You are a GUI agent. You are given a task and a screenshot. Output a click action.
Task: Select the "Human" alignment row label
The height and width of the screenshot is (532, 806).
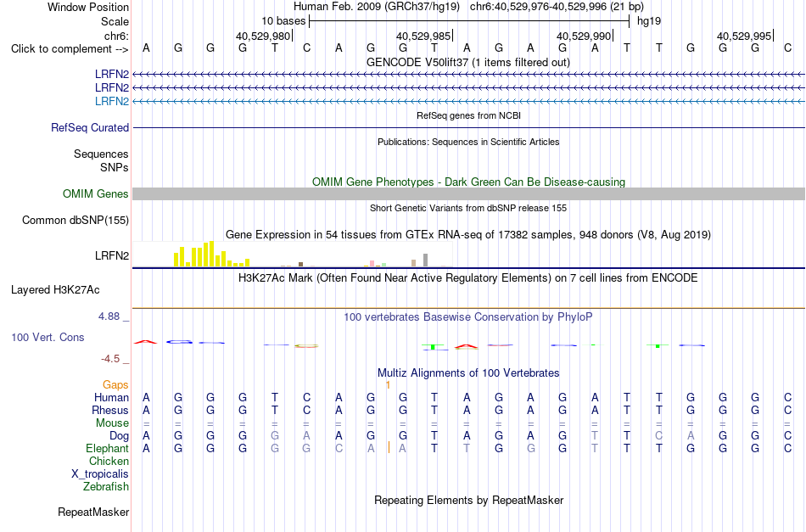111,397
